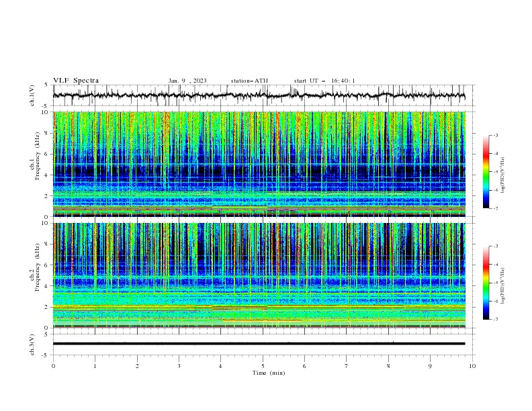
Task: Click time axis tick label "9"
Action: (x=430, y=366)
